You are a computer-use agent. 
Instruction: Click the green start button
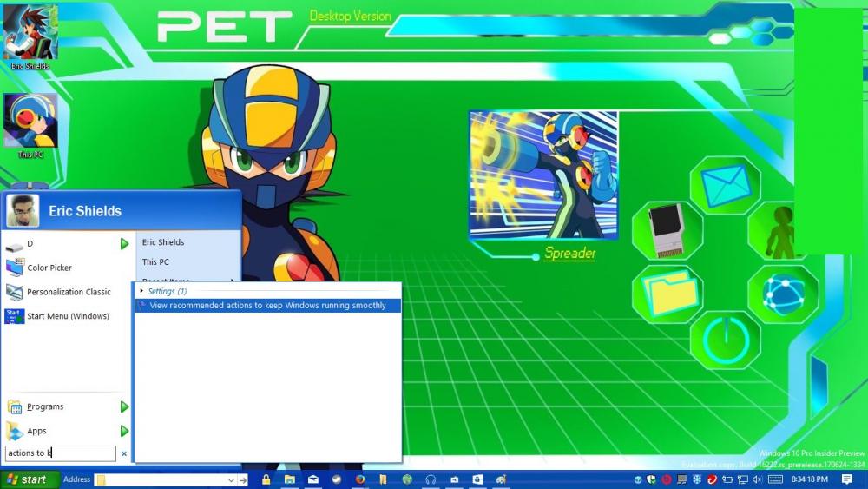pos(28,479)
